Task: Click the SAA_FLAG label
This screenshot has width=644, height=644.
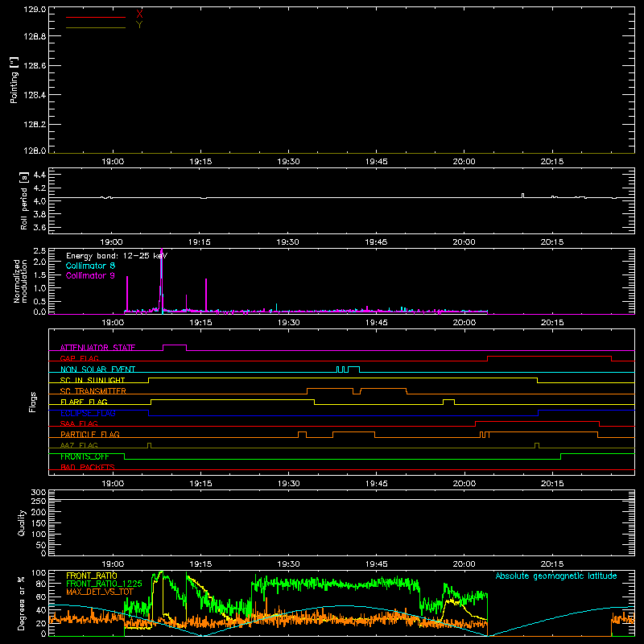Action: (x=79, y=424)
